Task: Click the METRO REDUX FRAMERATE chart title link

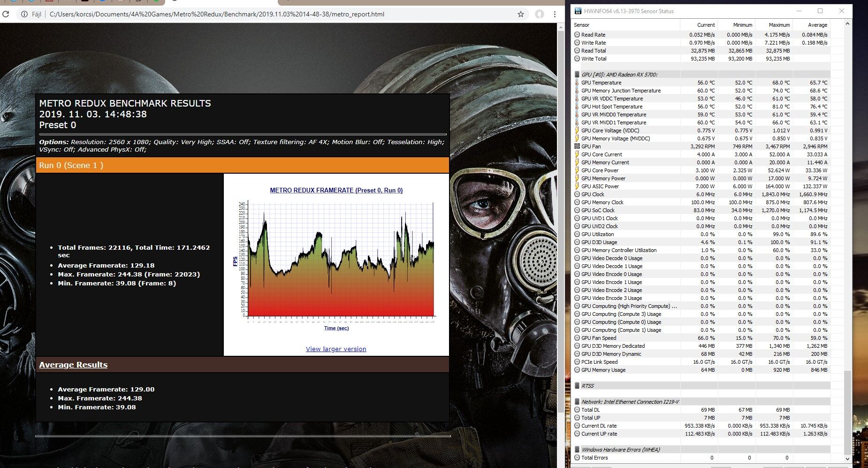Action: click(x=336, y=190)
